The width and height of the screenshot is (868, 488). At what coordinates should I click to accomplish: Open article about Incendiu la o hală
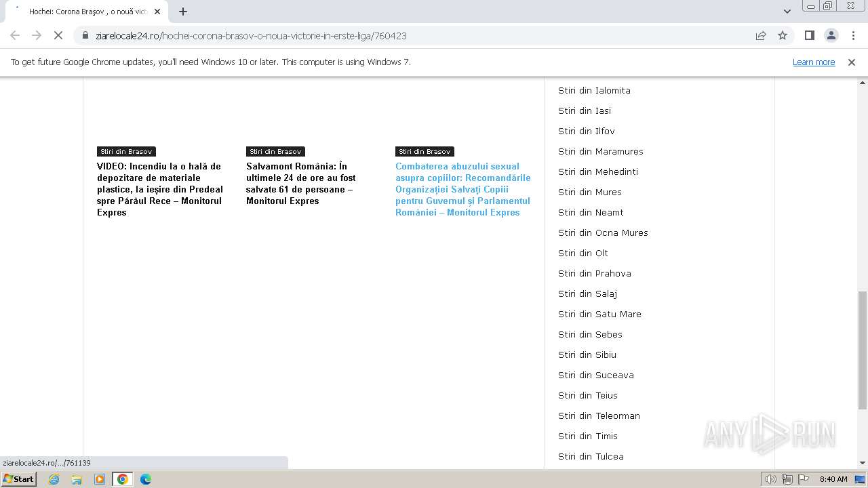pos(161,189)
